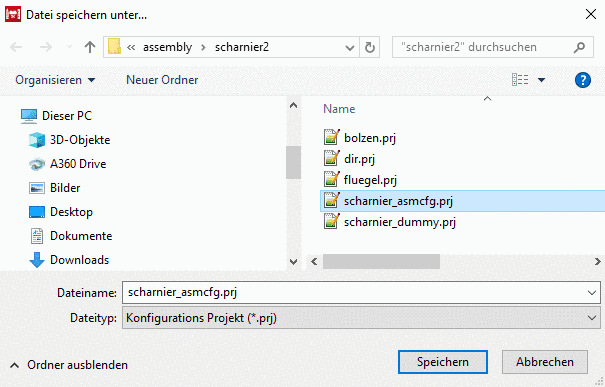Open the Dateityp combo box
This screenshot has width=605, height=387.
coord(361,318)
